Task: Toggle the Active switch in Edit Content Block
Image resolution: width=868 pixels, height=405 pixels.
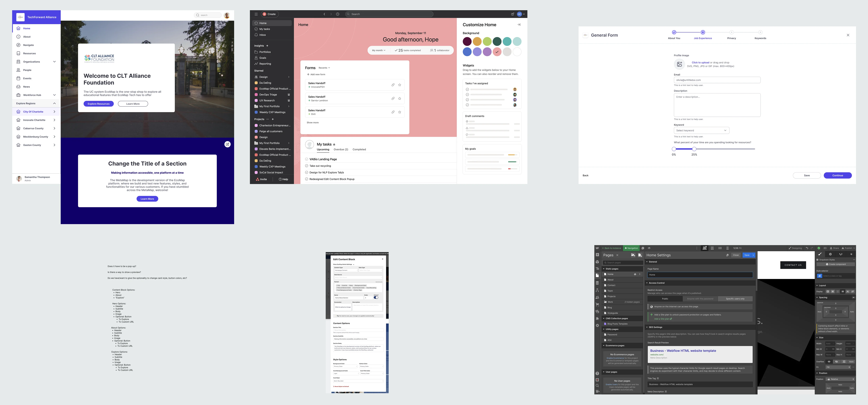Action: (376, 297)
